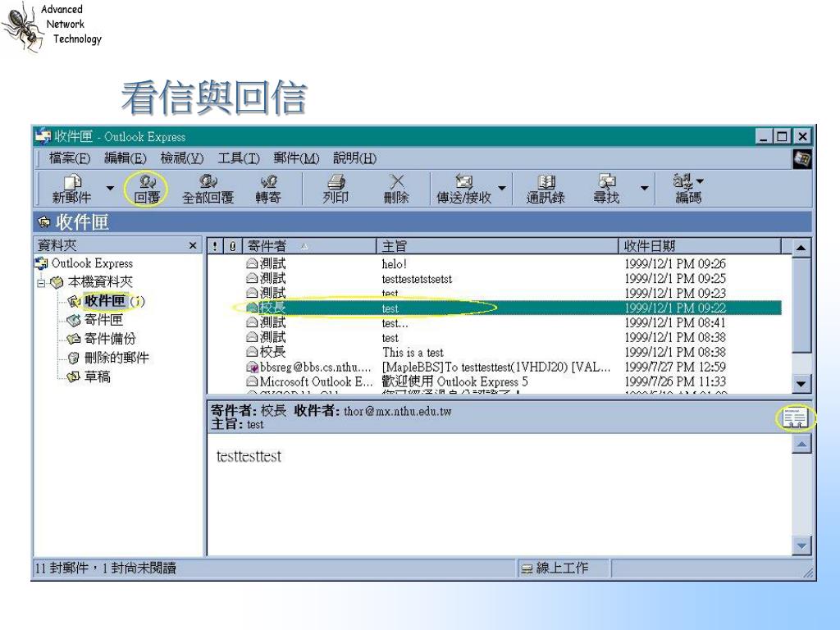Maximize the Outlook Express window
The image size is (840, 630).
[x=782, y=137]
